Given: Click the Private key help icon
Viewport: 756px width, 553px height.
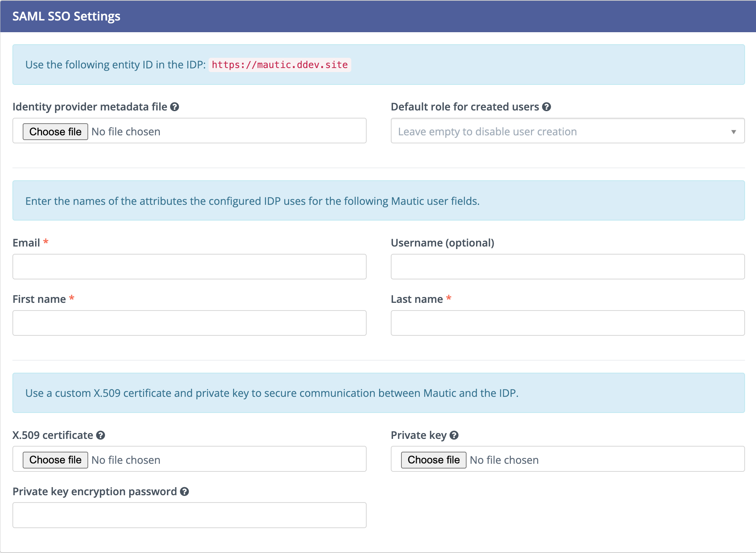Looking at the screenshot, I should coord(454,435).
